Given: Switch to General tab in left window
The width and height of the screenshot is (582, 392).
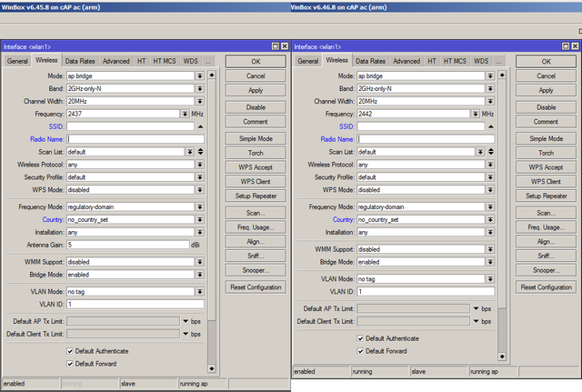Looking at the screenshot, I should tap(17, 61).
